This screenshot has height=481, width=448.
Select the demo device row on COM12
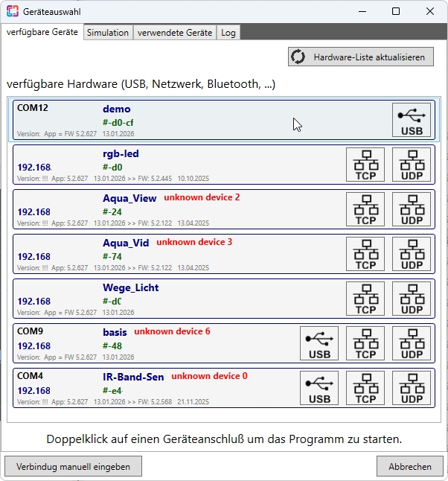(223, 120)
